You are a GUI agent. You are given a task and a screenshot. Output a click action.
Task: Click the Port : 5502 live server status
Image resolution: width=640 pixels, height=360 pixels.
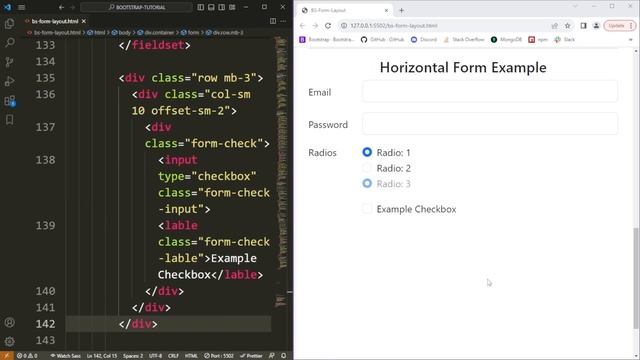coord(219,356)
